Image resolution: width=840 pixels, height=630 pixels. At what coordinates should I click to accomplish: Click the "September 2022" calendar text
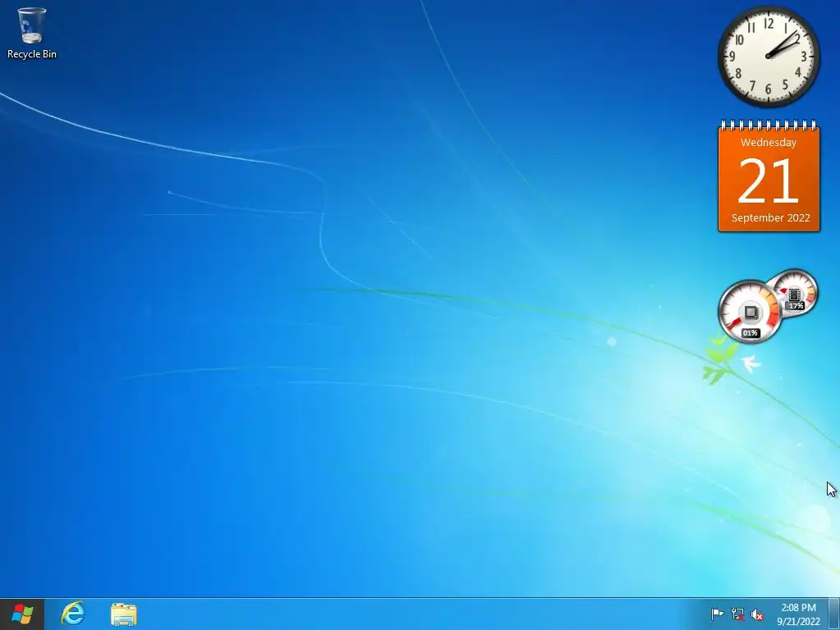(771, 218)
